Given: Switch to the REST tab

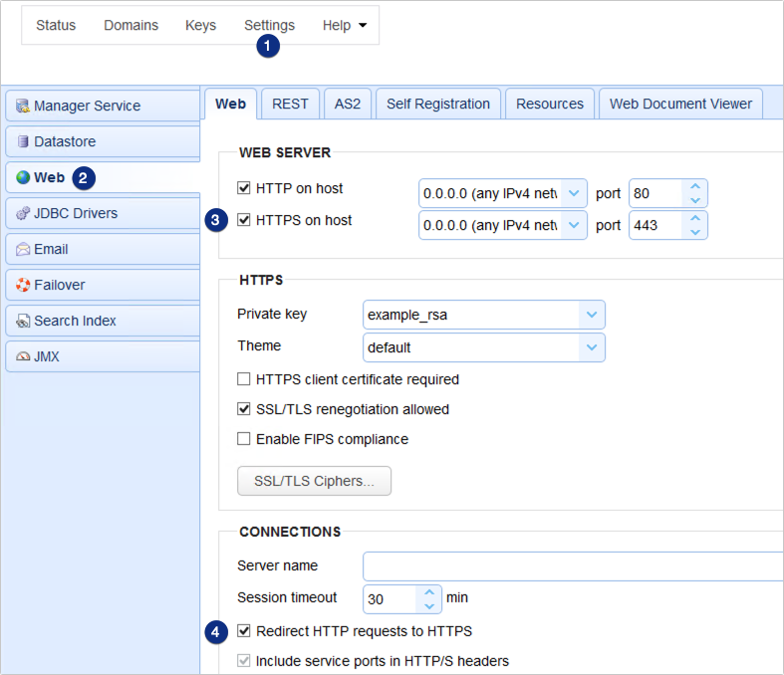Looking at the screenshot, I should coord(290,104).
